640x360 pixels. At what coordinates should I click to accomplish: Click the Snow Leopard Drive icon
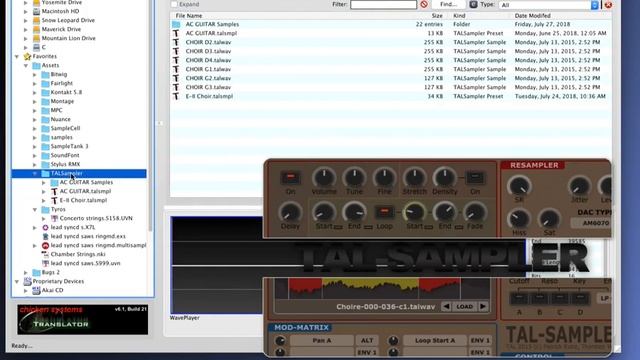click(36, 20)
